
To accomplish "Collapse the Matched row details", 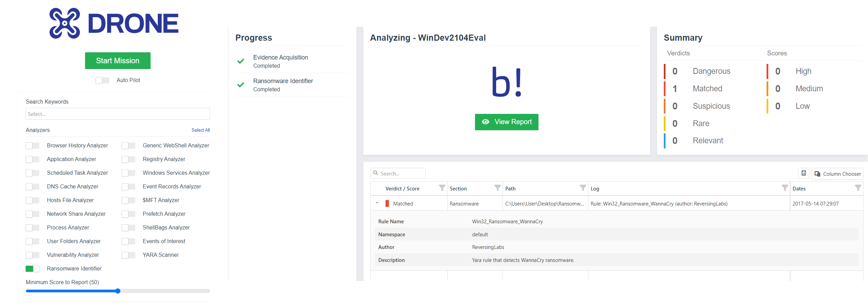I will pos(377,203).
